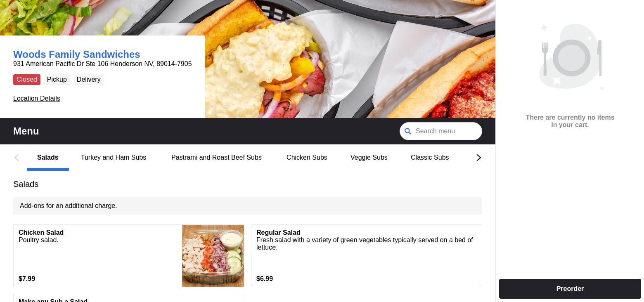Screen dimensions: 644x302
Task: Choose the Pickup option tag
Action: pyautogui.click(x=57, y=80)
